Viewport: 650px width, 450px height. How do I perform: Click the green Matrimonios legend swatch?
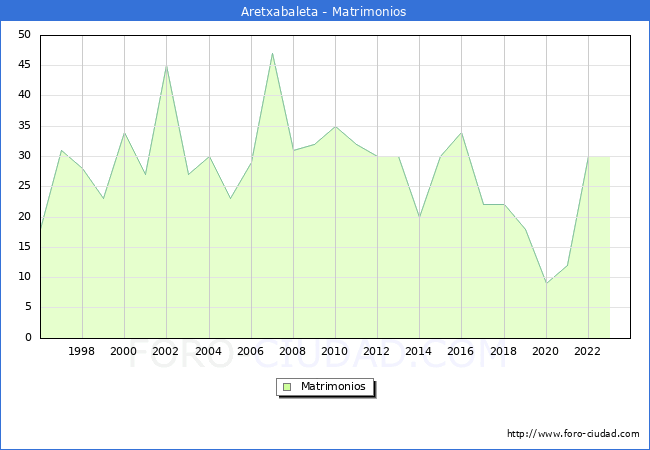[286, 387]
